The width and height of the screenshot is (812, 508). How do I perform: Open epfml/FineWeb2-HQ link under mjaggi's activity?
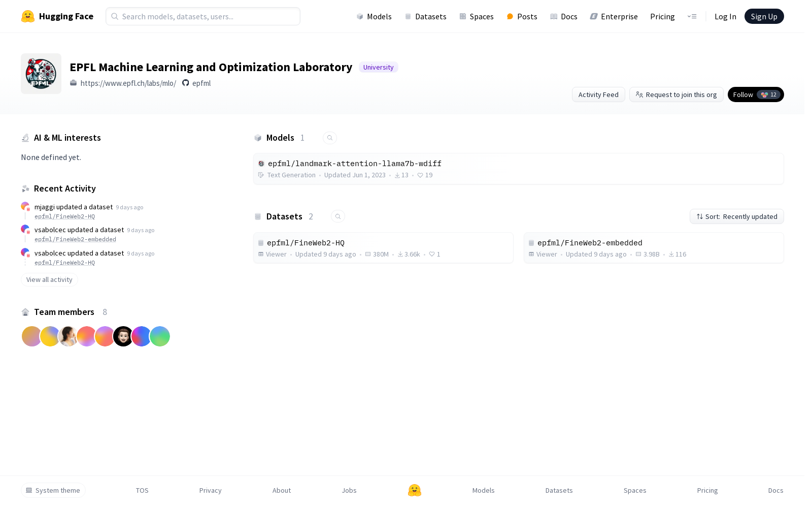click(64, 216)
